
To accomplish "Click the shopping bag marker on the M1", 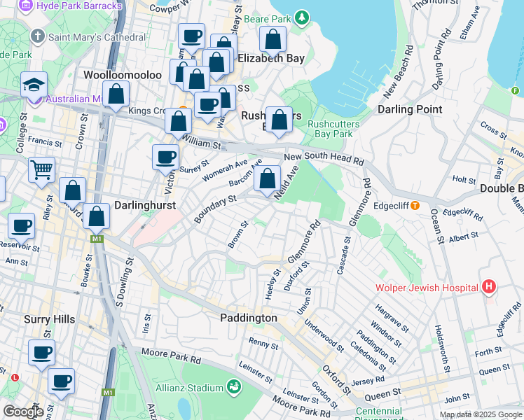I will [97, 217].
